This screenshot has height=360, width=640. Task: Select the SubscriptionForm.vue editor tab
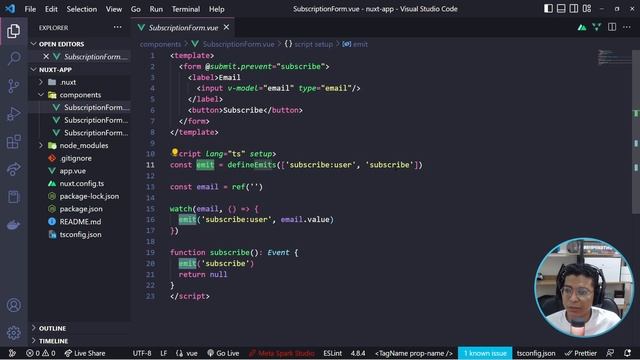(183, 27)
